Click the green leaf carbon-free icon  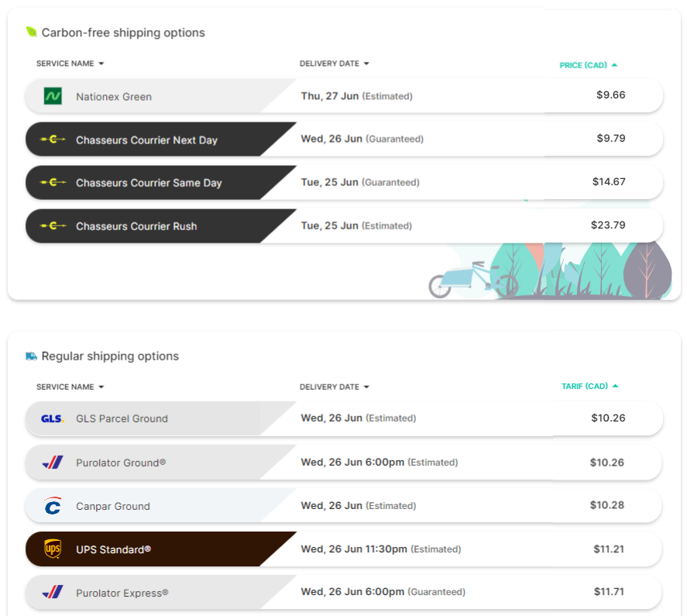click(x=31, y=32)
